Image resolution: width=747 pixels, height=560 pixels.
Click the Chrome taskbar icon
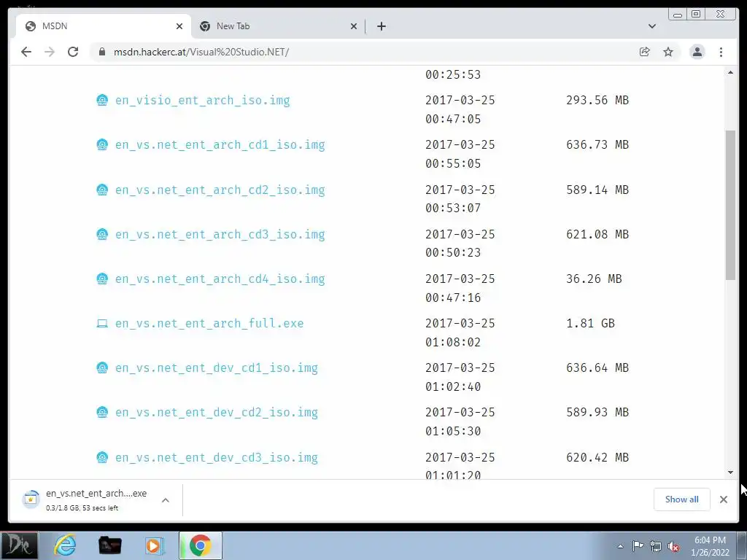pyautogui.click(x=200, y=545)
